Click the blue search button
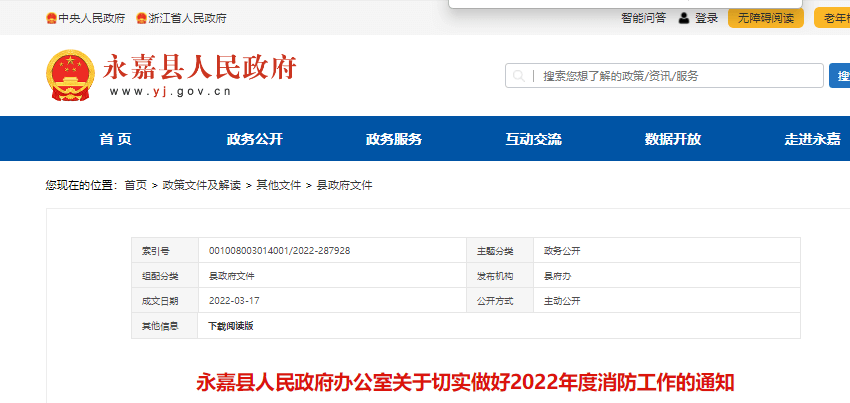This screenshot has height=403, width=850. point(839,76)
